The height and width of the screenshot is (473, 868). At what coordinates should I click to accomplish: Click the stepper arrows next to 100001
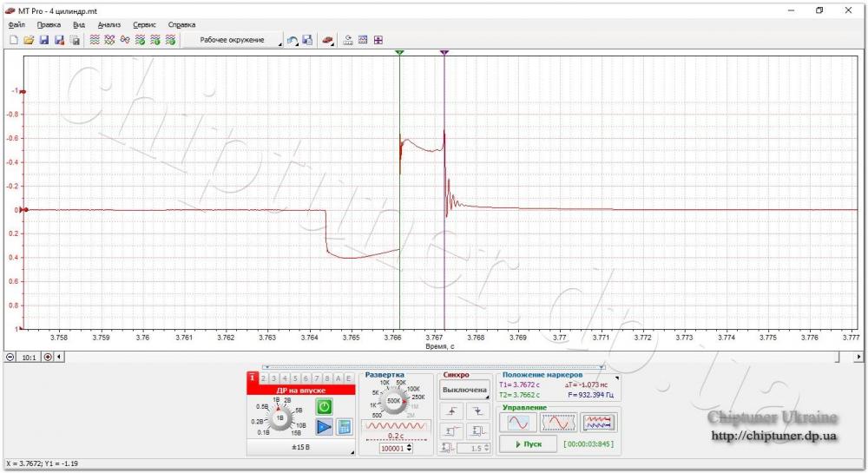click(x=411, y=449)
